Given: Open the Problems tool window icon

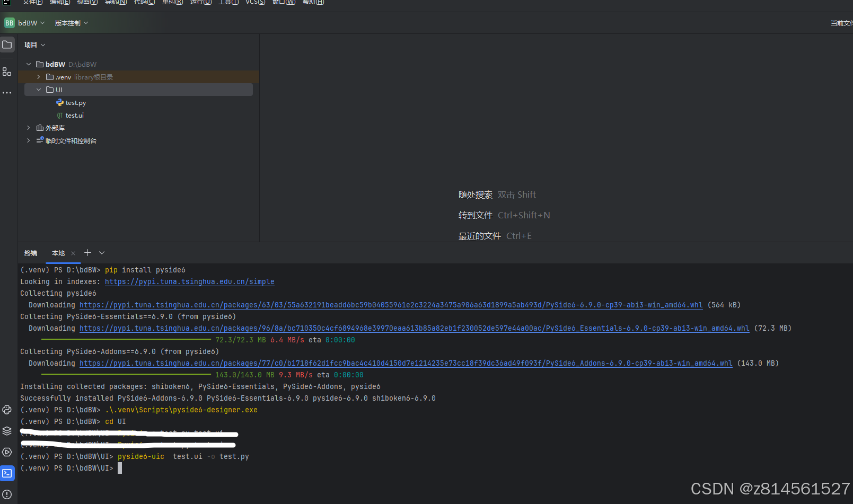Looking at the screenshot, I should 7,494.
